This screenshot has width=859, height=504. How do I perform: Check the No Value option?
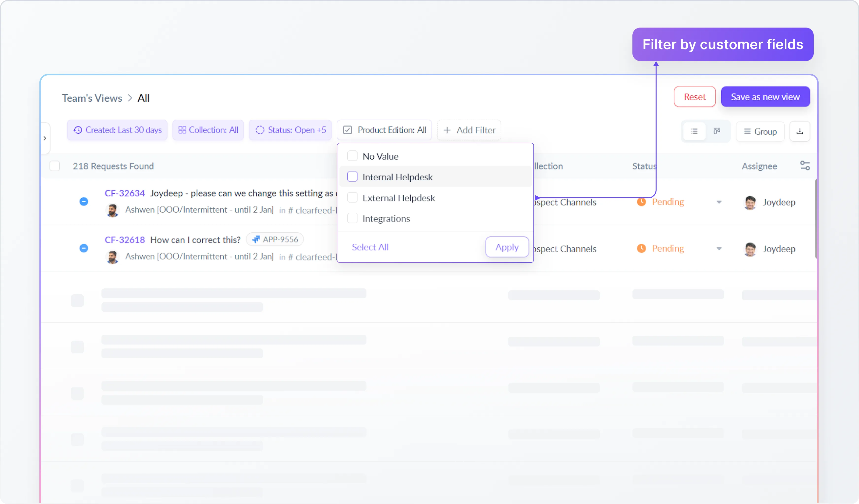352,156
